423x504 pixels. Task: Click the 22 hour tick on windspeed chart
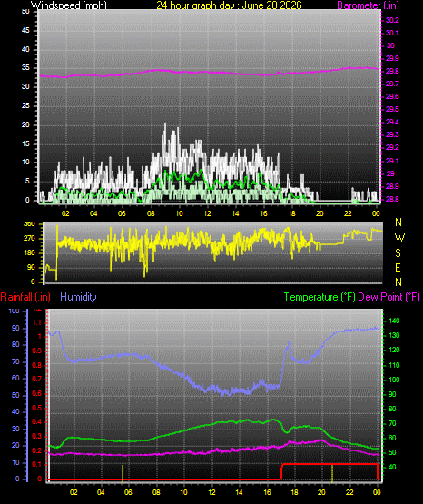point(348,213)
